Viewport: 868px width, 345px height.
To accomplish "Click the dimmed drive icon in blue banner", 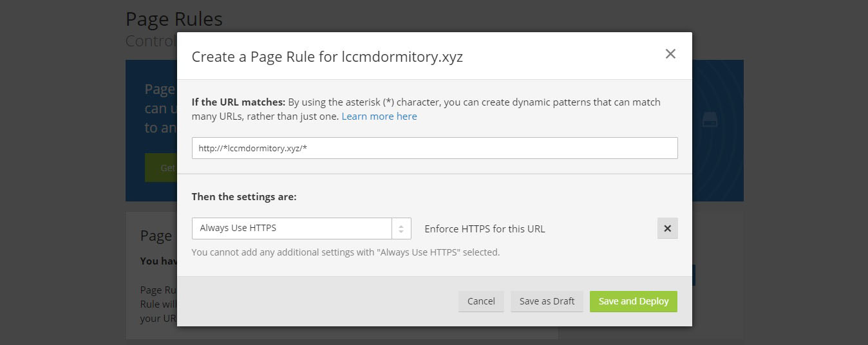I will tap(710, 120).
